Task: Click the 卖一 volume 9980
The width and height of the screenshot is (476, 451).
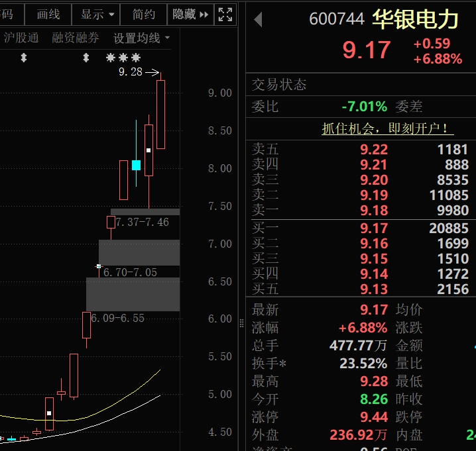Action: (453, 210)
